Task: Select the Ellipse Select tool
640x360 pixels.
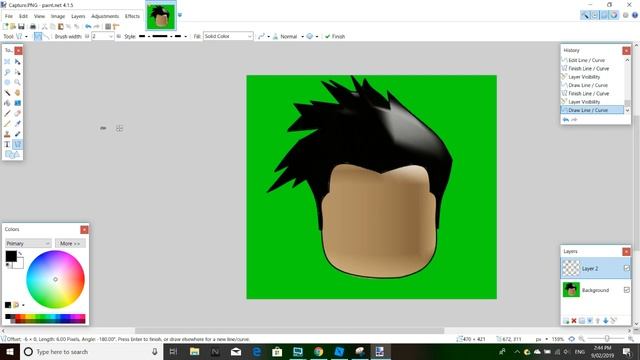Action: [x=7, y=82]
